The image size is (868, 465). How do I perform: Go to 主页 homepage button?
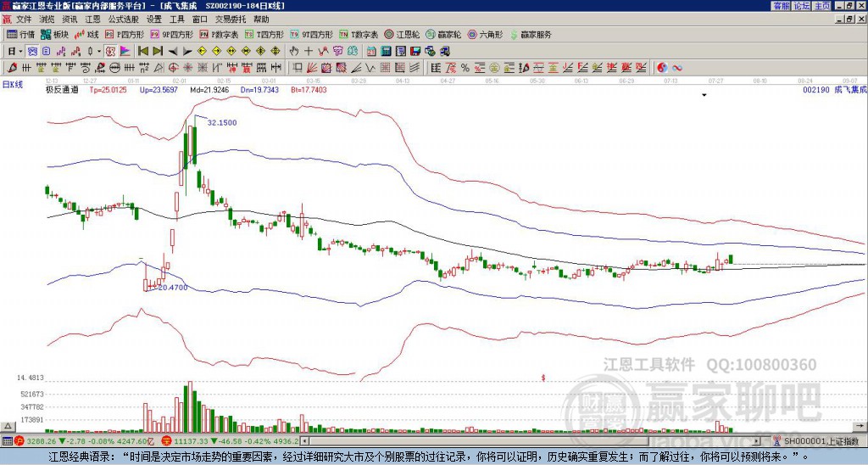pos(821,6)
